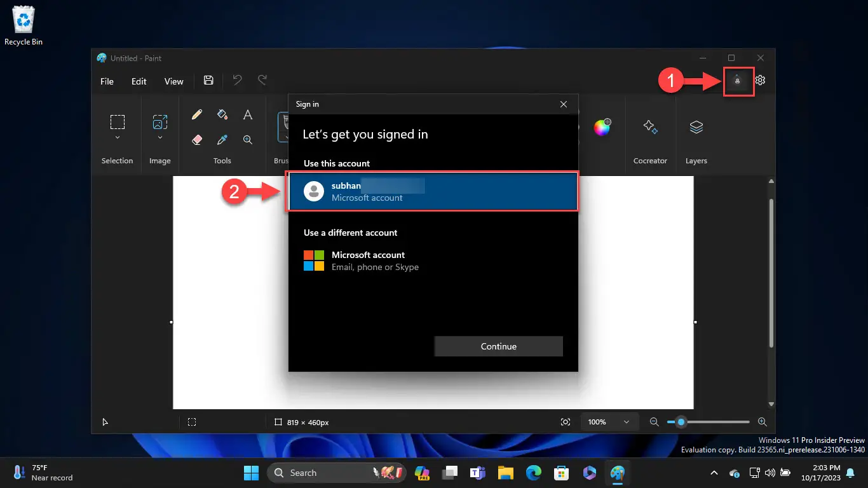The image size is (868, 488).
Task: Open Microsoft Edge from taskbar
Action: (534, 473)
